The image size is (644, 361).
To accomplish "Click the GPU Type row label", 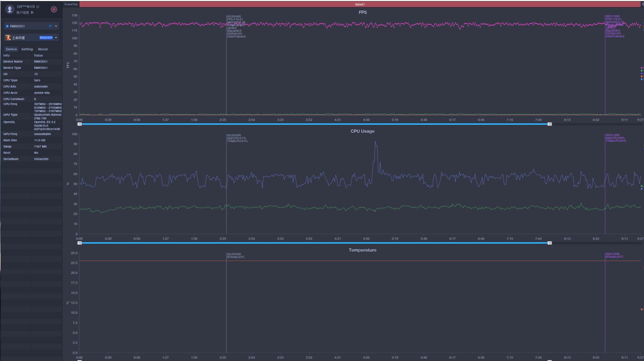I will 10,115.
